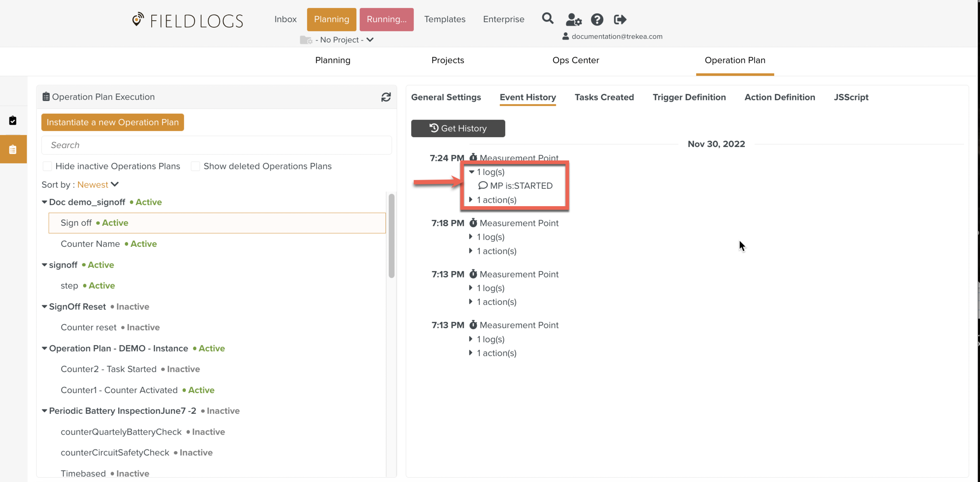Collapse Operation Plan - DEMO - Instance
The width and height of the screenshot is (980, 482).
pos(44,348)
